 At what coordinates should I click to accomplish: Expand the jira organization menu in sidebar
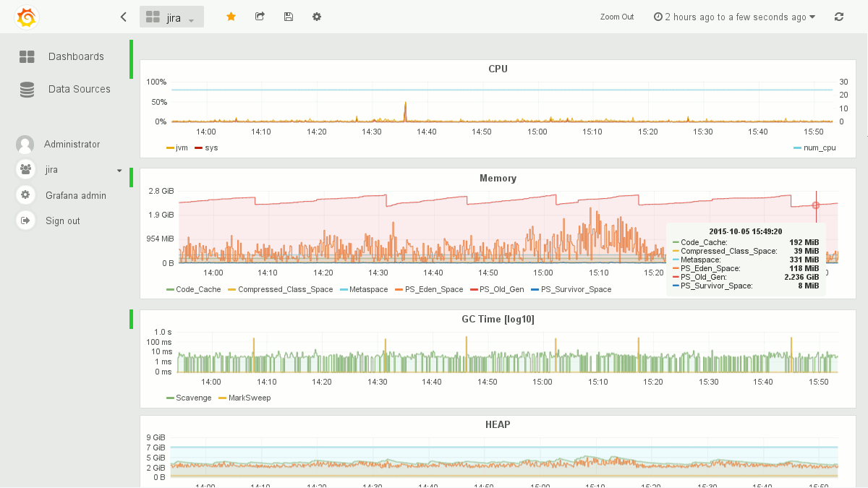point(119,171)
